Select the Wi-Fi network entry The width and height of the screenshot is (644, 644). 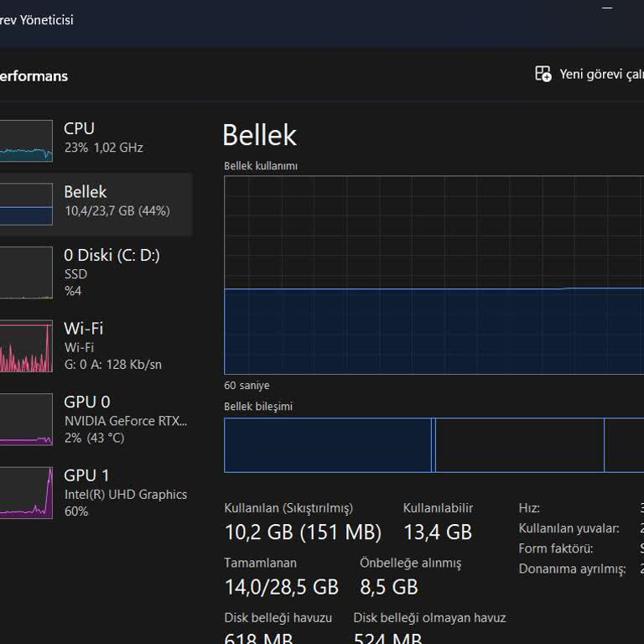click(96, 345)
